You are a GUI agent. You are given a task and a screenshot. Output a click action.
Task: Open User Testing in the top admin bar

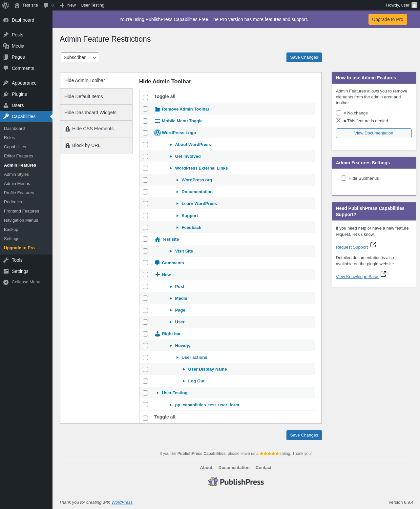[x=93, y=5]
